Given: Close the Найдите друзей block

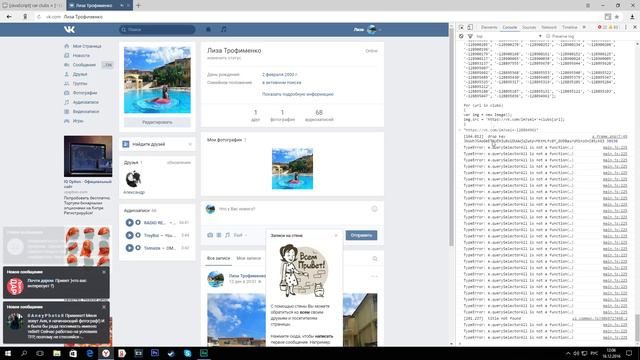Looking at the screenshot, I should coord(190,144).
